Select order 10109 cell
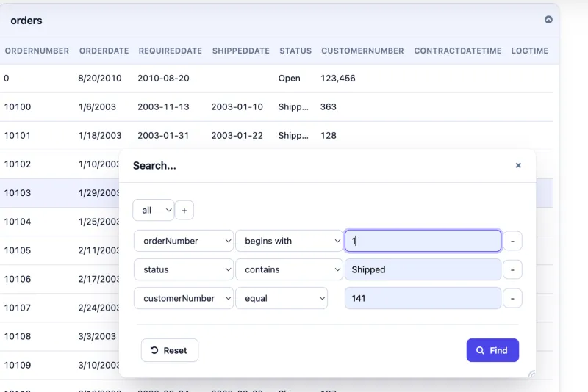This screenshot has height=392, width=588. tap(18, 366)
